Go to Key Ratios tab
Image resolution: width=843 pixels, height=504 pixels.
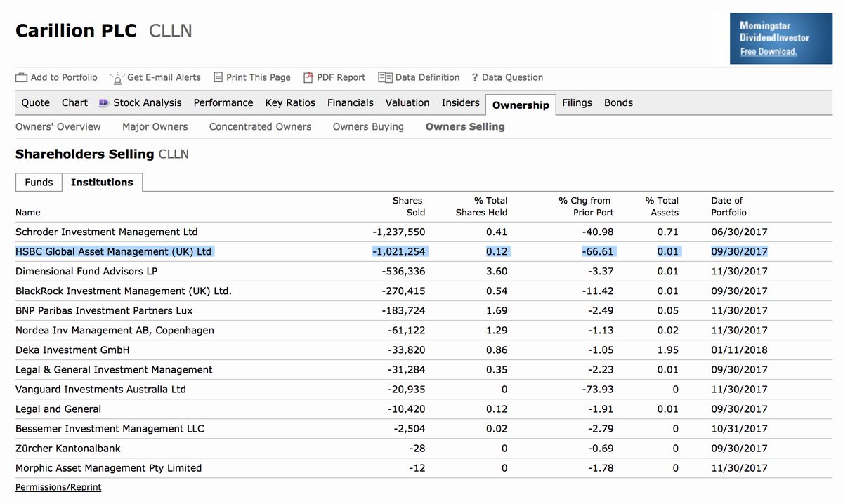click(x=290, y=102)
